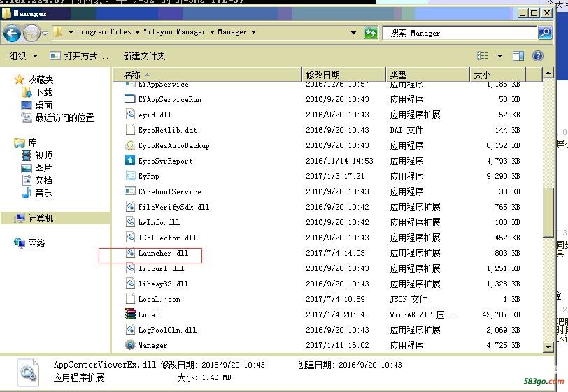Screen dimensions: 568x392
Task: Click date 2017/7/4 14:03 of Launcher.dll
Action: tap(335, 253)
